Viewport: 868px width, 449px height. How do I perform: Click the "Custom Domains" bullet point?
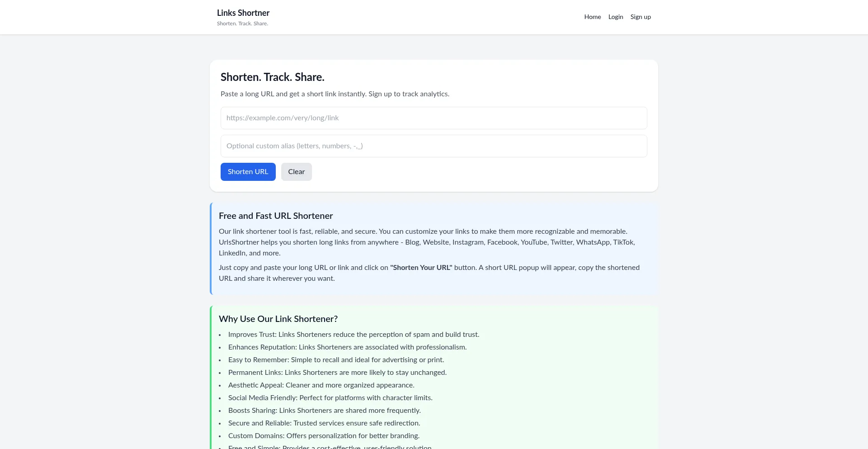pyautogui.click(x=323, y=436)
